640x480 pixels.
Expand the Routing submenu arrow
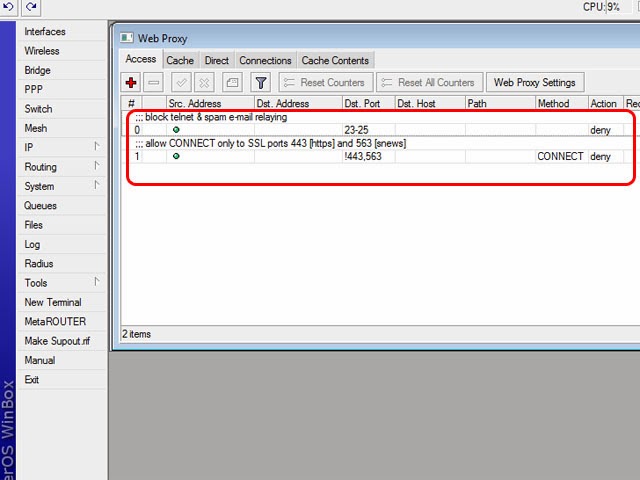[96, 165]
